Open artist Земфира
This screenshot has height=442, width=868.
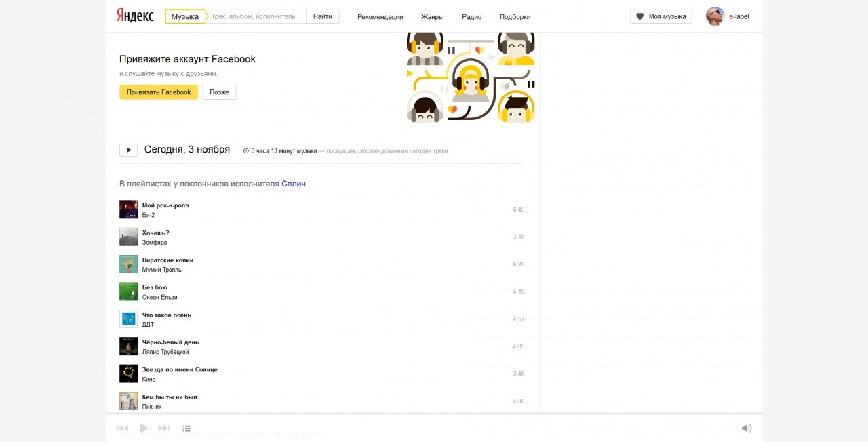pyautogui.click(x=155, y=242)
